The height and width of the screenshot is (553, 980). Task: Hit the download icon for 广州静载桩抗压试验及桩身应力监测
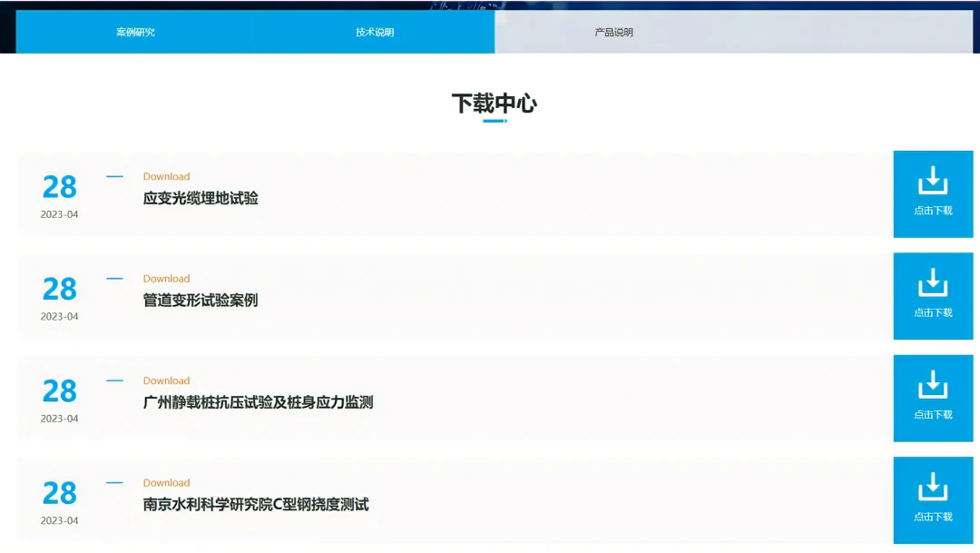(x=933, y=385)
